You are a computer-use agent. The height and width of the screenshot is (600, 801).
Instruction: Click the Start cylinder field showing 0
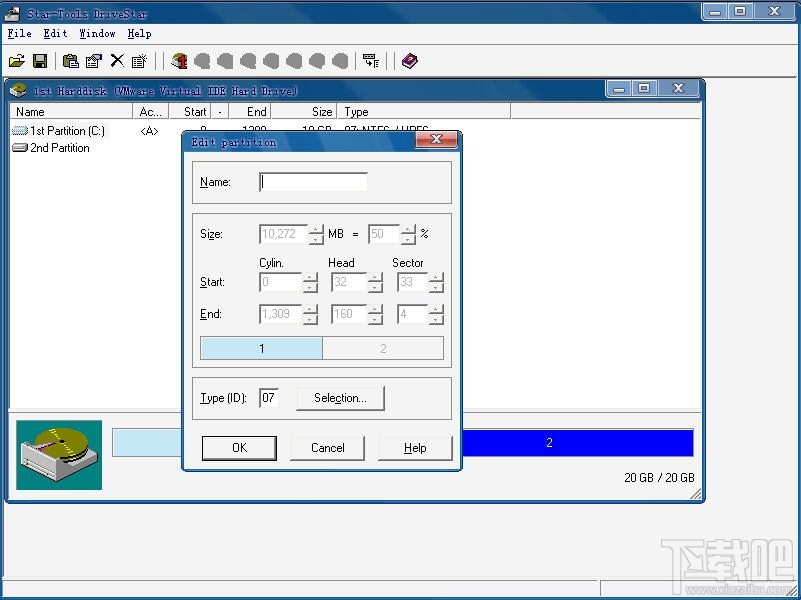[280, 282]
